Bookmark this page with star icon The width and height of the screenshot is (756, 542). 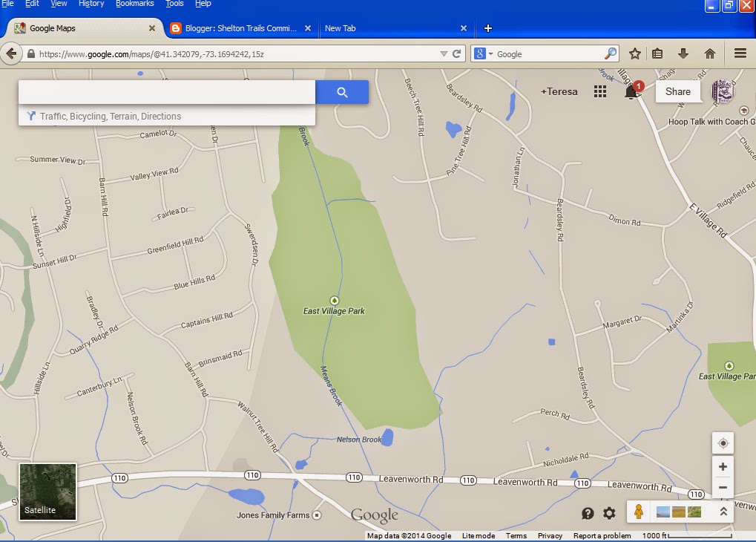[x=635, y=53]
